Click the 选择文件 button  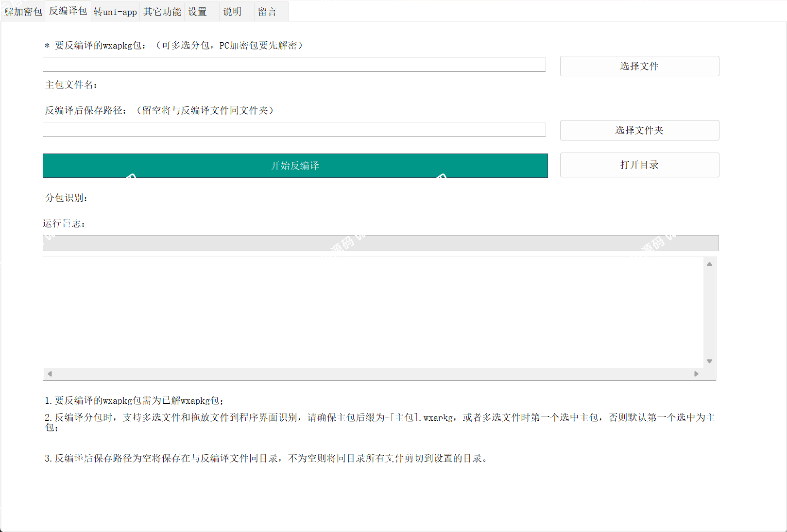pos(639,66)
